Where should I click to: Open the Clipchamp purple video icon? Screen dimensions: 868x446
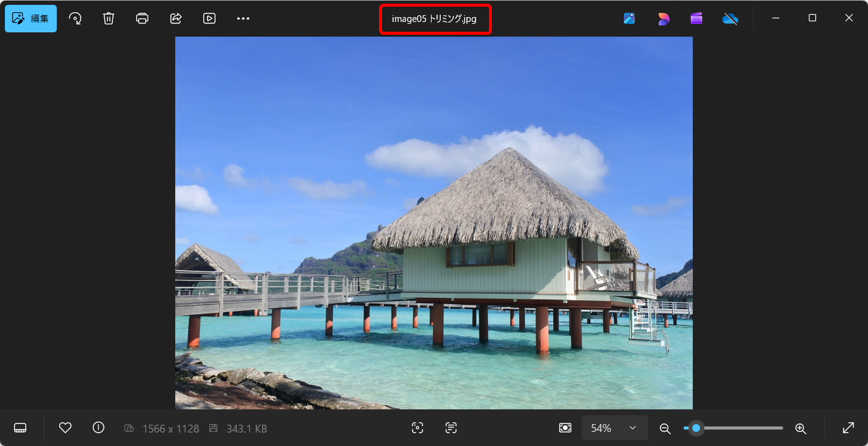tap(696, 18)
